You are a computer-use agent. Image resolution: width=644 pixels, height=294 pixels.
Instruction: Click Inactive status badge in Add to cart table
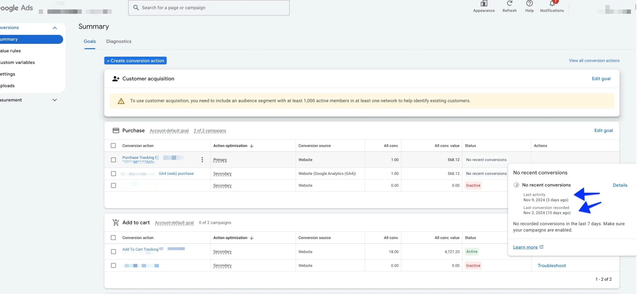coord(473,266)
